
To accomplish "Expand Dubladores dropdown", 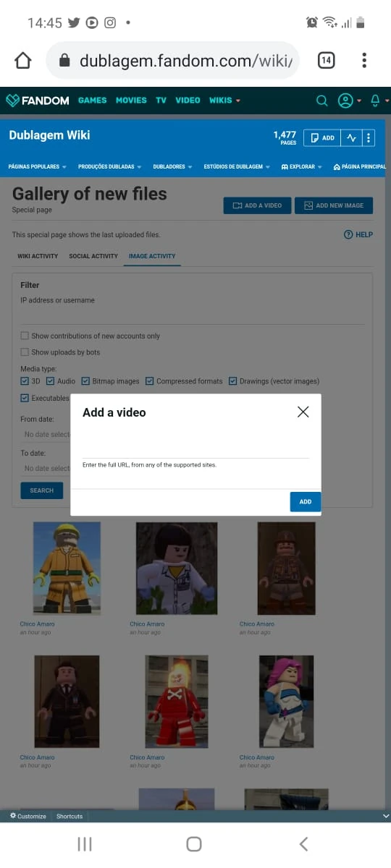I will point(172,167).
